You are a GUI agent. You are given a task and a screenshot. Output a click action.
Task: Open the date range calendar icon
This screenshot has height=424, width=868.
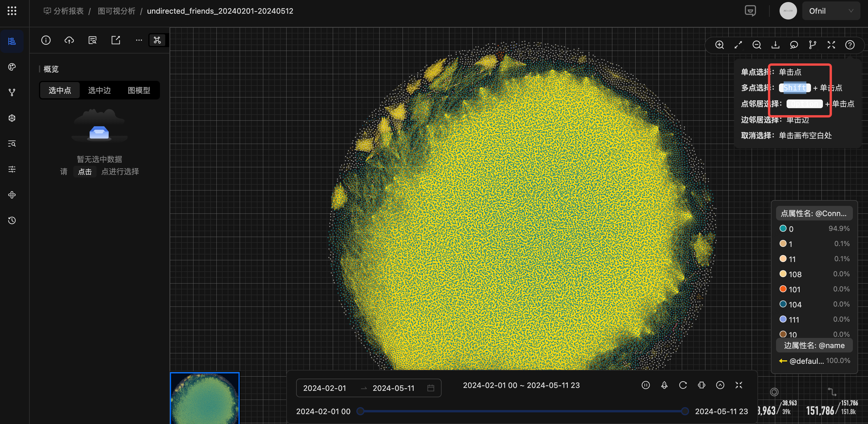click(x=431, y=388)
